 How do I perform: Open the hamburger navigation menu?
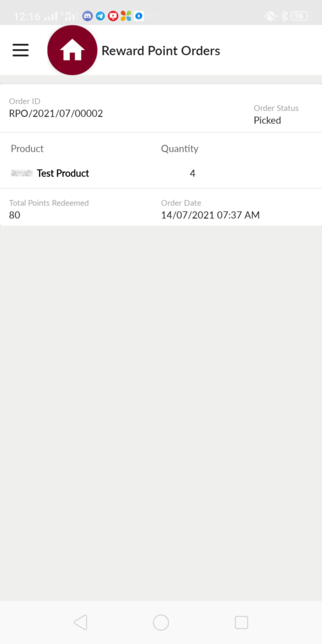pyautogui.click(x=21, y=50)
